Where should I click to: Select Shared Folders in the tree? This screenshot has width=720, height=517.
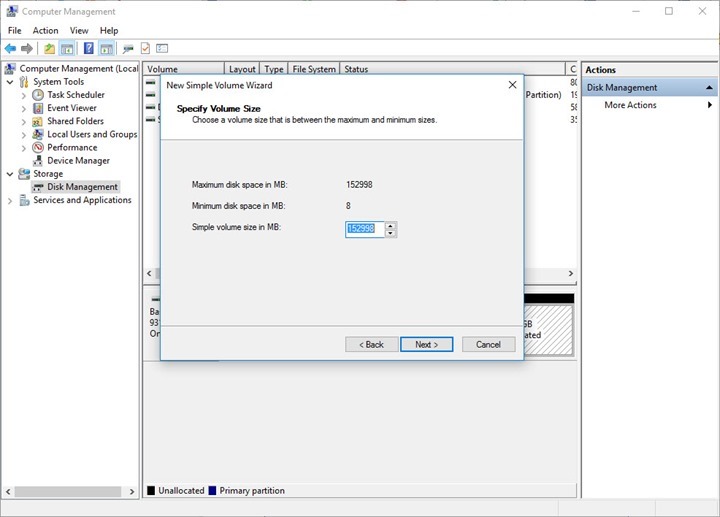coord(75,121)
